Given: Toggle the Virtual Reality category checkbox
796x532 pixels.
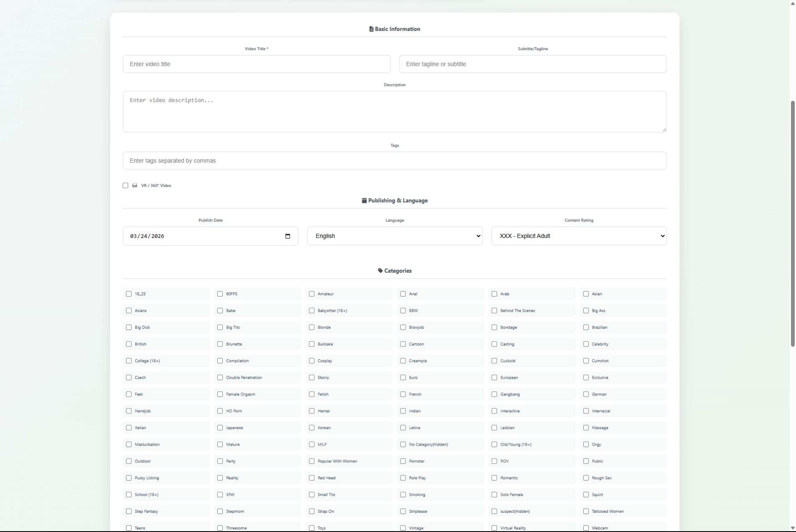Looking at the screenshot, I should tap(494, 528).
